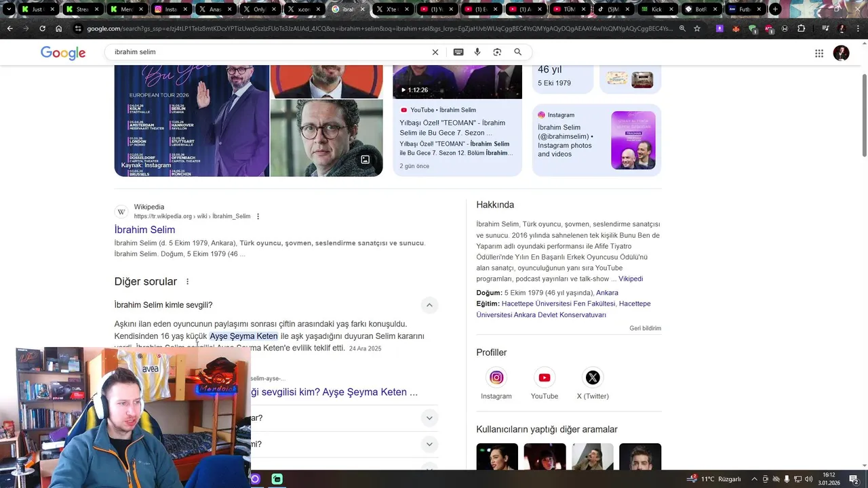Open the Yılbaşı Özel TEOMAN video title
Image resolution: width=868 pixels, height=488 pixels.
(x=452, y=127)
